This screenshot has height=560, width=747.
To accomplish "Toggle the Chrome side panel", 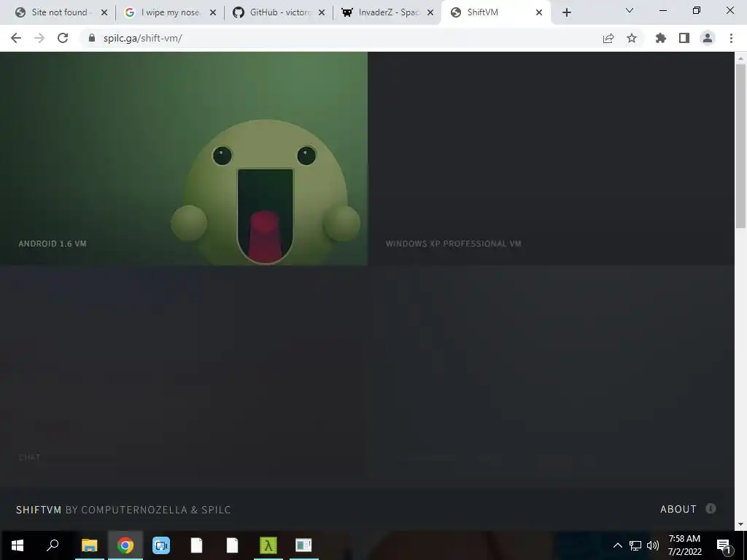I will (x=684, y=38).
